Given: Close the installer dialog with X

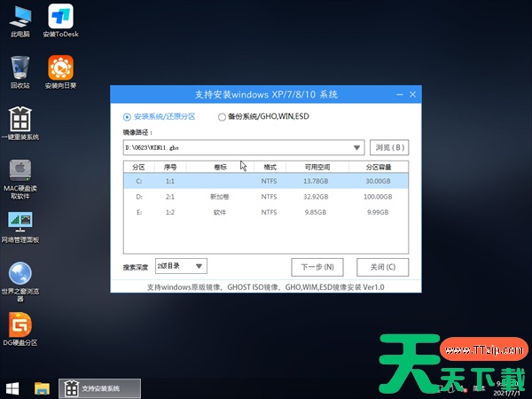Looking at the screenshot, I should (x=412, y=94).
